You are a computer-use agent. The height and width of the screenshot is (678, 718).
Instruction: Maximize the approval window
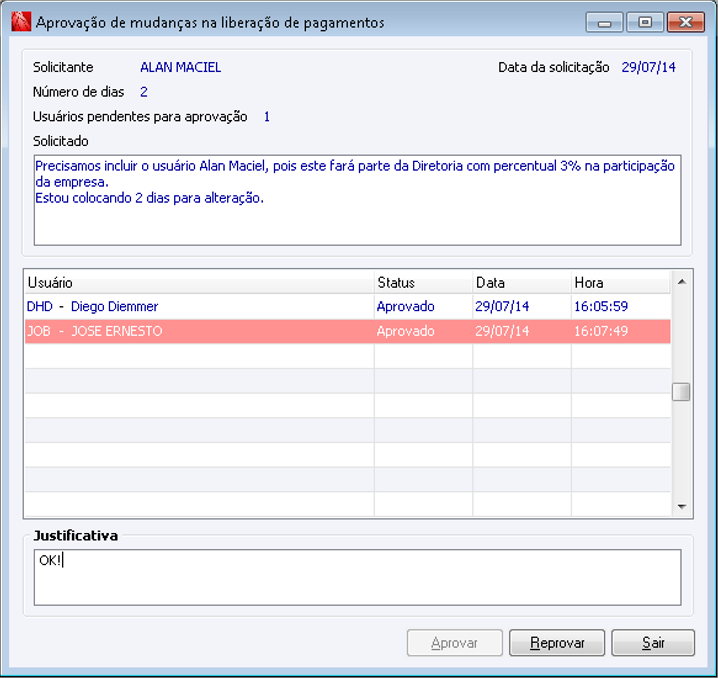coord(645,22)
